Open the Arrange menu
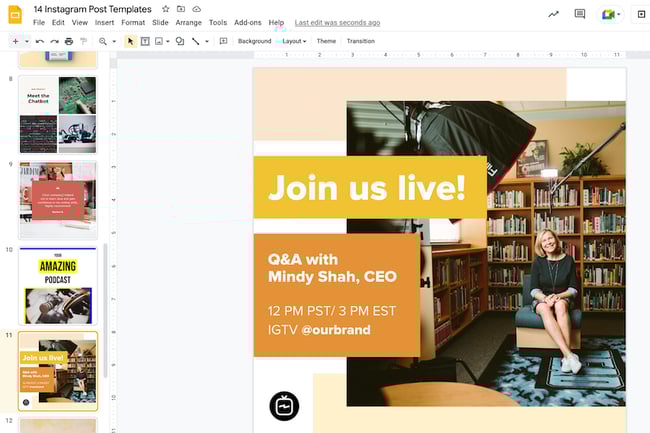Screen dimensions: 650x433 click(x=188, y=22)
